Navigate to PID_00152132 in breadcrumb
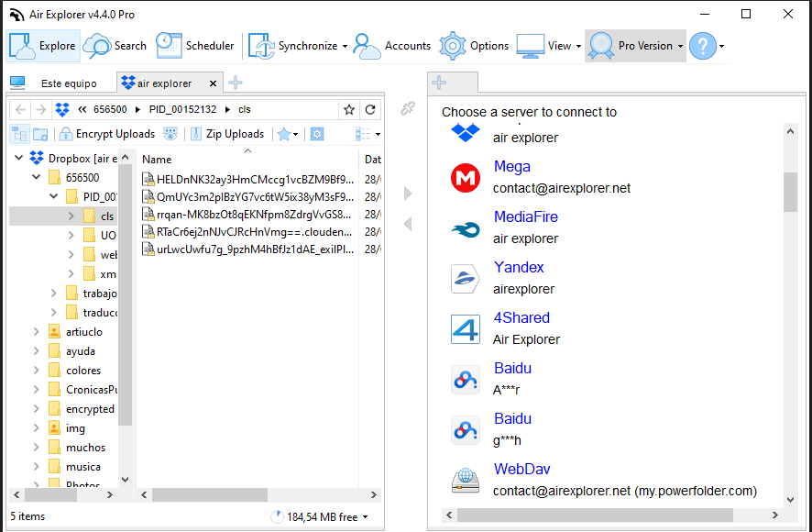 click(x=182, y=109)
